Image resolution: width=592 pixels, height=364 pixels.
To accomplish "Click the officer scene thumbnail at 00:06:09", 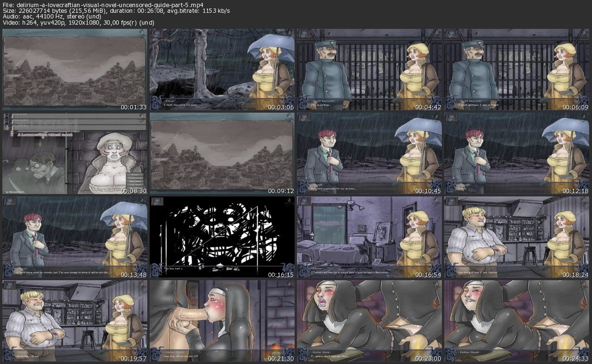I will [x=517, y=70].
